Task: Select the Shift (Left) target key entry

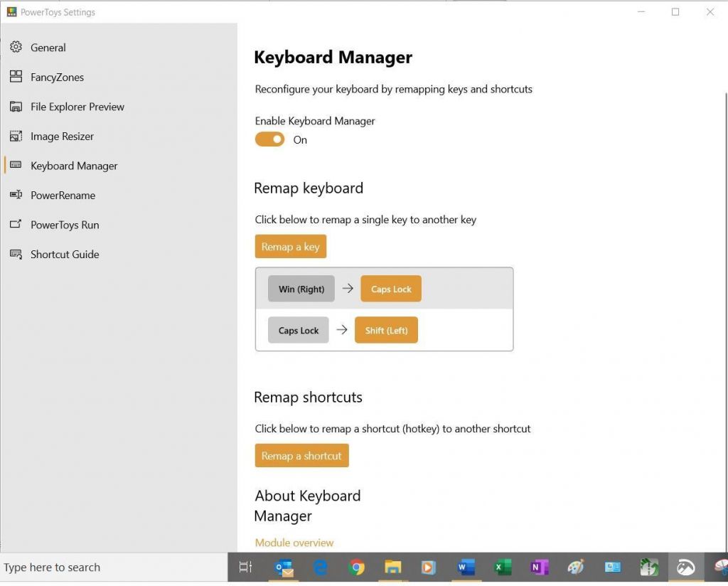Action: point(386,330)
